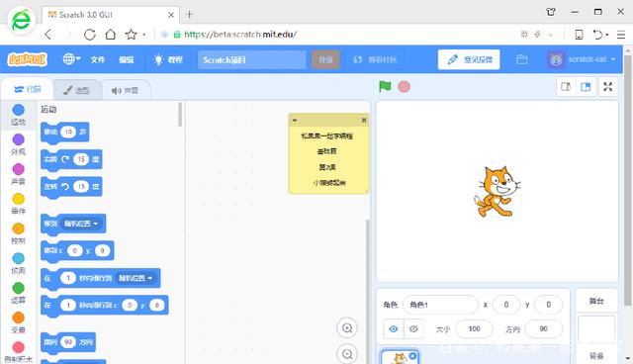Click the sprite x coordinate field
The width and height of the screenshot is (633, 364).
(506, 305)
